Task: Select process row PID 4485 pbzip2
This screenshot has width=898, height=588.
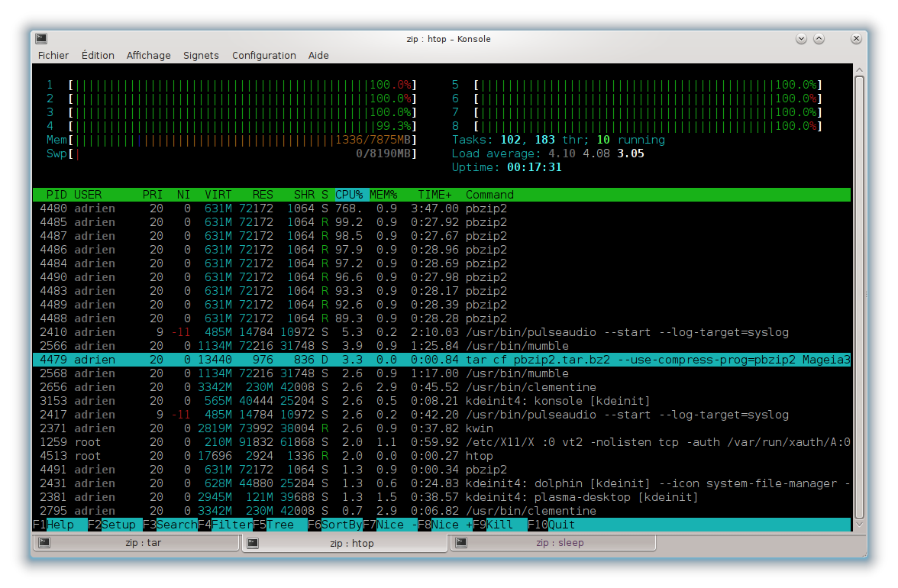Action: coord(441,222)
